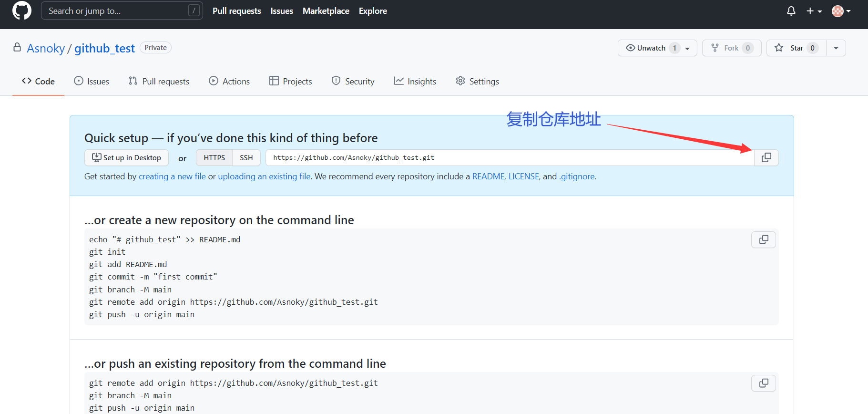868x414 pixels.
Task: Click the Fork button
Action: click(732, 48)
